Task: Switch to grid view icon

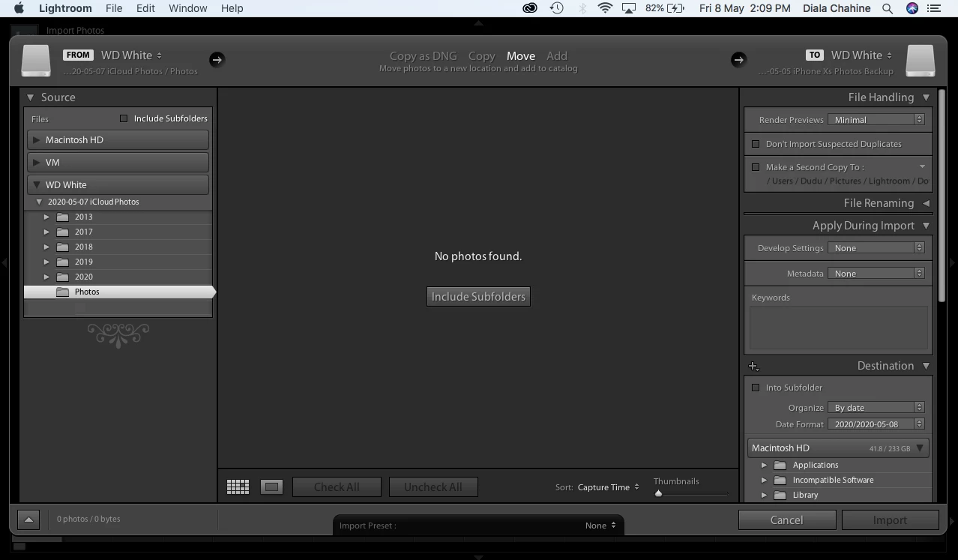Action: point(238,487)
